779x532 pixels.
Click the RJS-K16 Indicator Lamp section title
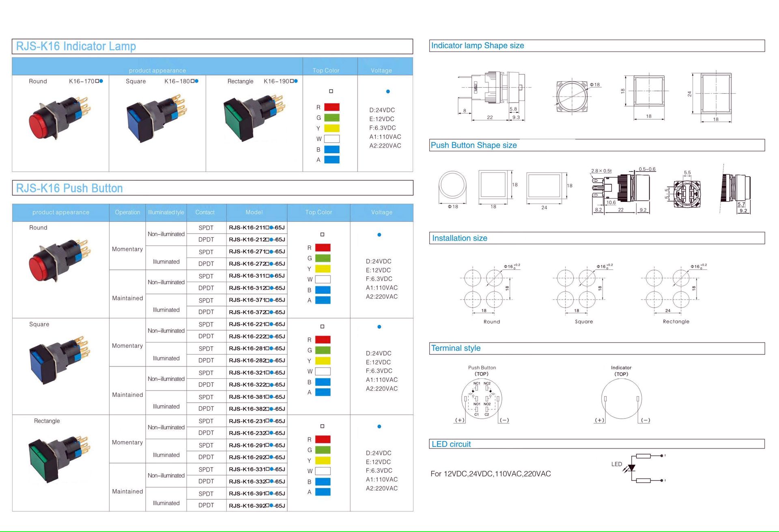(76, 46)
